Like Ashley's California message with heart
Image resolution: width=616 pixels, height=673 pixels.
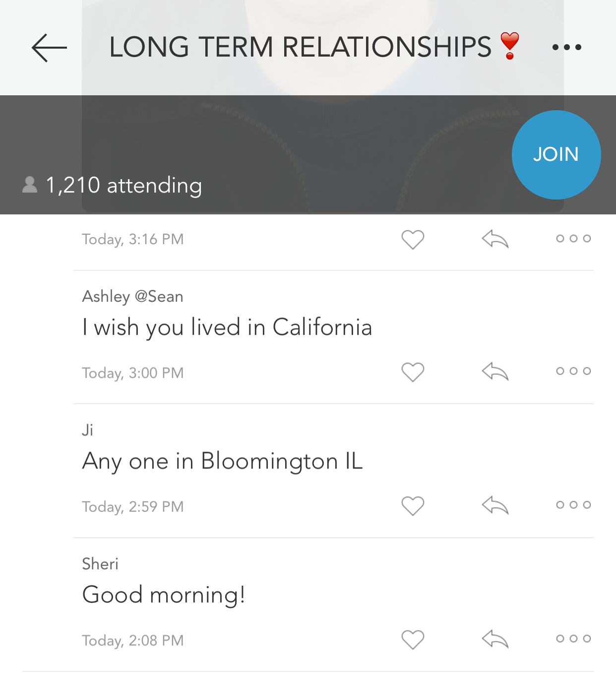click(413, 372)
